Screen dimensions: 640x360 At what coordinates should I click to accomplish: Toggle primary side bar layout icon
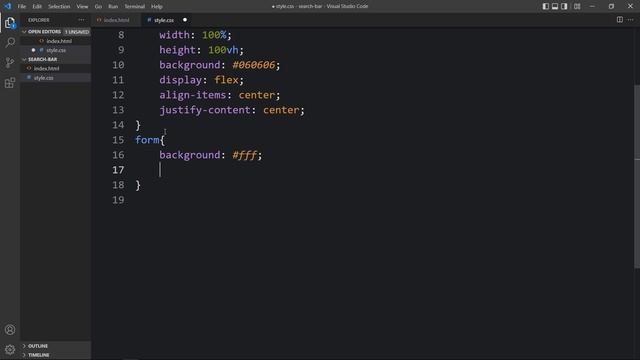[x=545, y=6]
